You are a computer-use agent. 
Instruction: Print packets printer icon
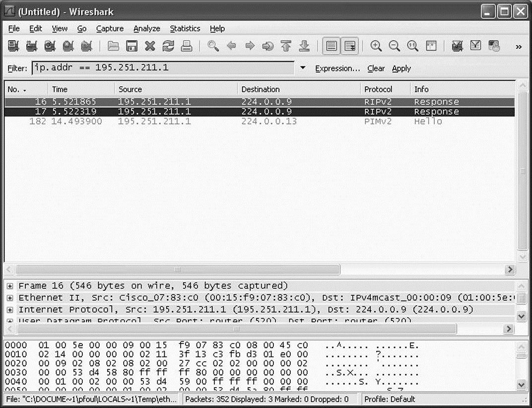[187, 46]
